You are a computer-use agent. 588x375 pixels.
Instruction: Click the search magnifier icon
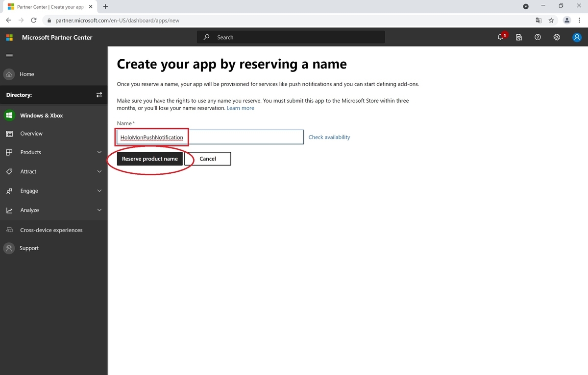207,37
